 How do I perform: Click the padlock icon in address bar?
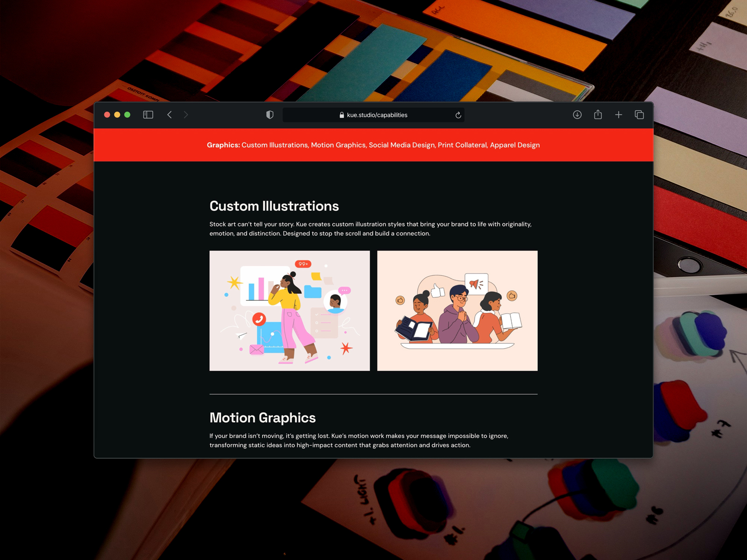point(342,115)
